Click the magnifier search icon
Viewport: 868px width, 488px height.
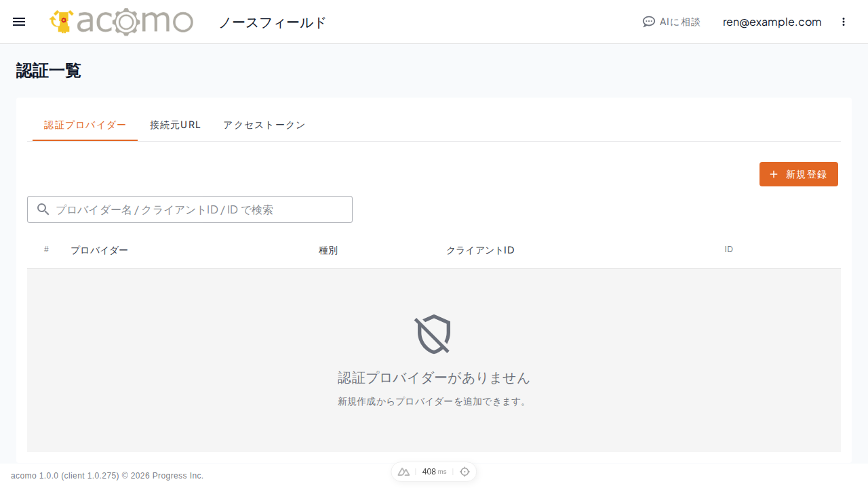point(43,209)
